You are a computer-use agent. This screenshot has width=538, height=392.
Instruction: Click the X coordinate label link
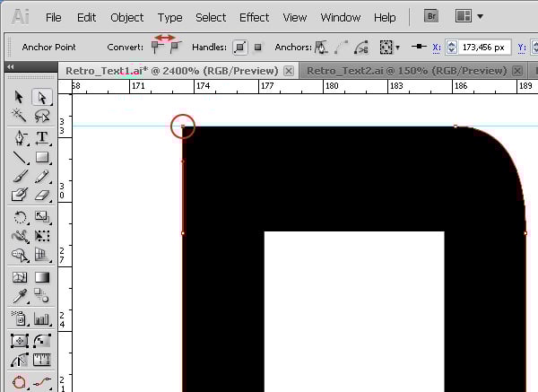437,47
